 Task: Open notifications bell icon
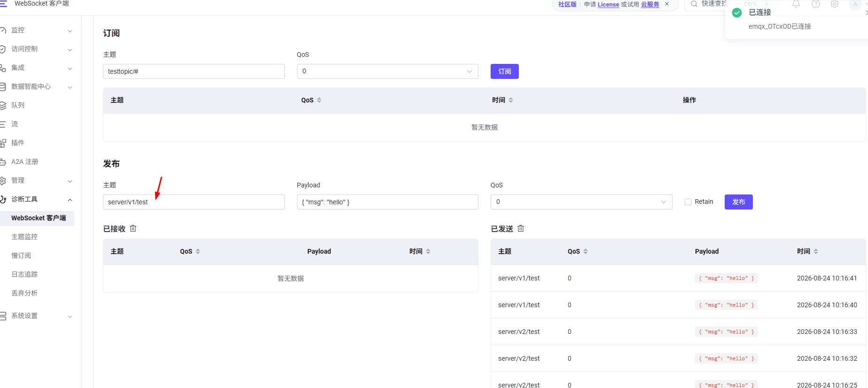tap(796, 4)
